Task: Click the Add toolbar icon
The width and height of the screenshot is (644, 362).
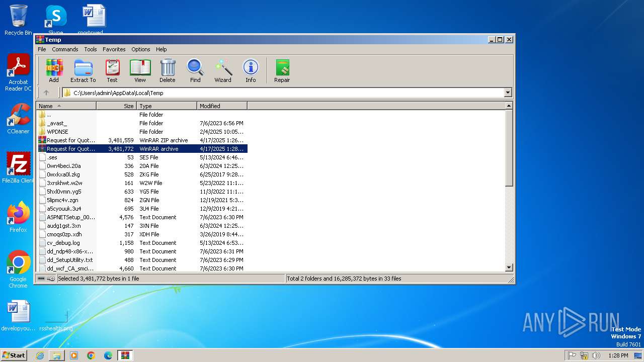Action: [x=54, y=70]
